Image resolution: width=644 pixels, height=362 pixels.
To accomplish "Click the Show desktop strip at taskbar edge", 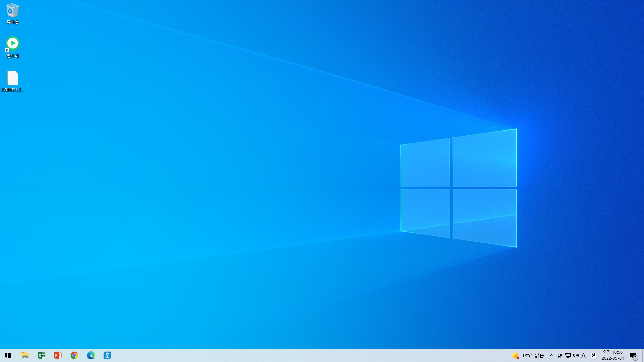I will (643, 355).
